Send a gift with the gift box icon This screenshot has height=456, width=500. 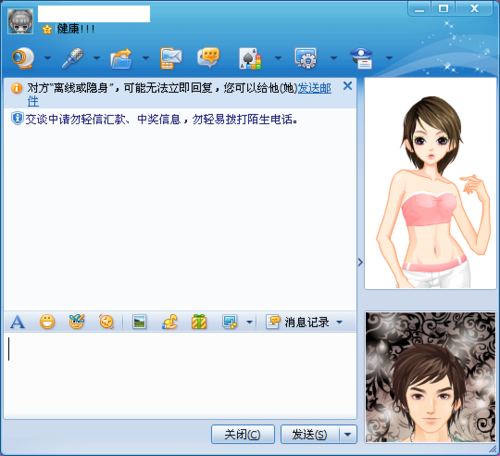(x=199, y=322)
